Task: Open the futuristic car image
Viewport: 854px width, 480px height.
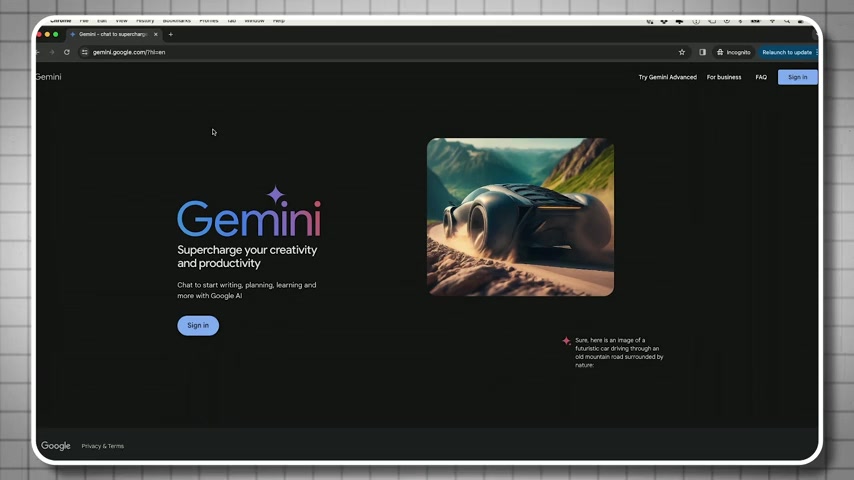Action: [520, 217]
